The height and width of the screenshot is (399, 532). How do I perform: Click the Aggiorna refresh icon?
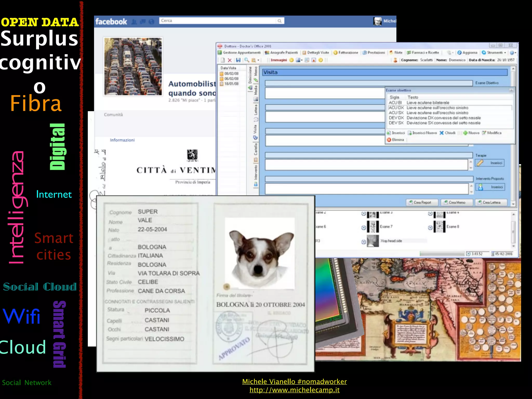click(459, 53)
